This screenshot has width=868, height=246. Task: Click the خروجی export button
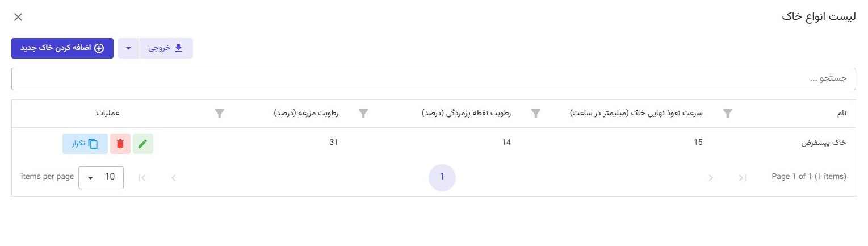point(166,48)
